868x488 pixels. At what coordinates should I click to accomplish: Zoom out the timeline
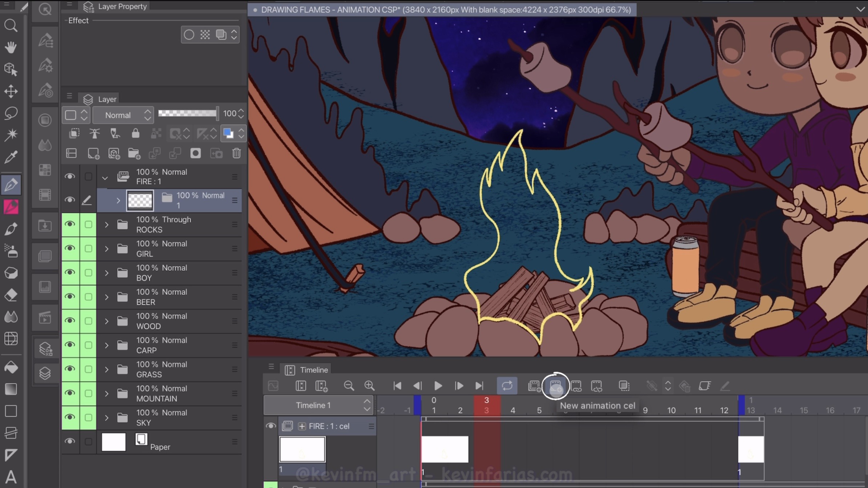click(349, 386)
